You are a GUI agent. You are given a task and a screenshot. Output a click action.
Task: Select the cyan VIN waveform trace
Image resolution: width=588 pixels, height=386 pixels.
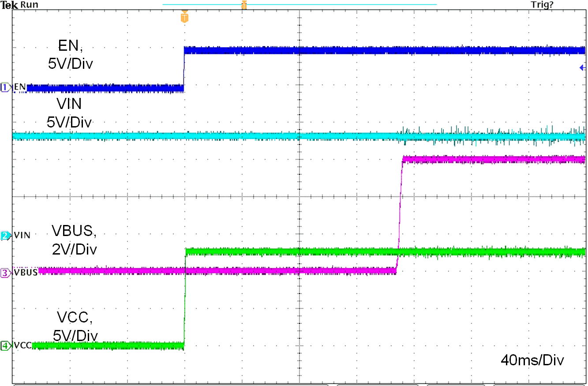click(265, 137)
